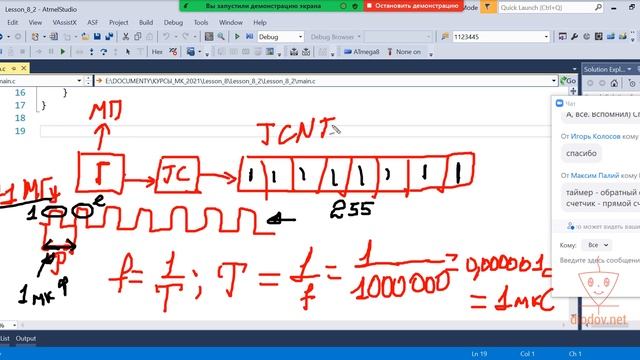This screenshot has height=360, width=640.
Task: Open the VAssistX menu
Action: tap(64, 22)
